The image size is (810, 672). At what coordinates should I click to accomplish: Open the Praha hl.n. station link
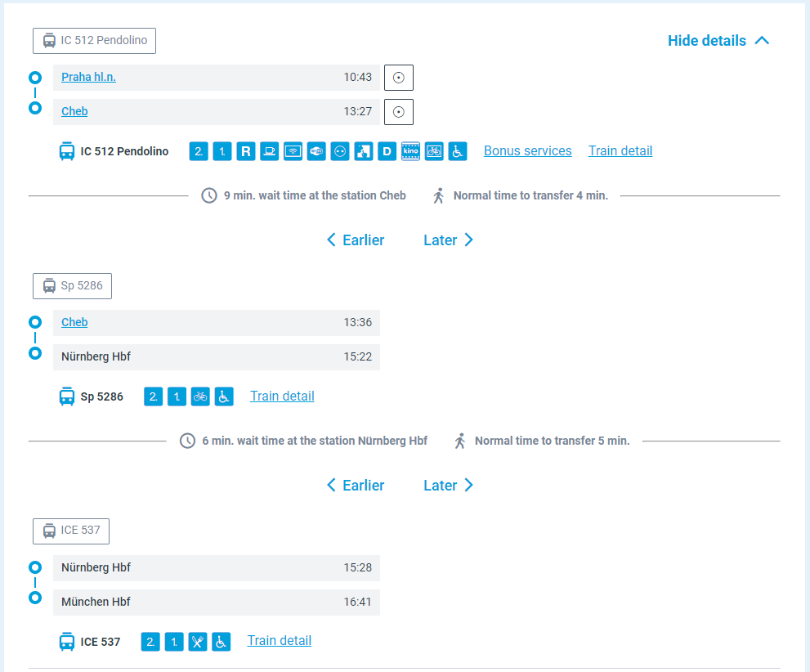click(x=88, y=77)
